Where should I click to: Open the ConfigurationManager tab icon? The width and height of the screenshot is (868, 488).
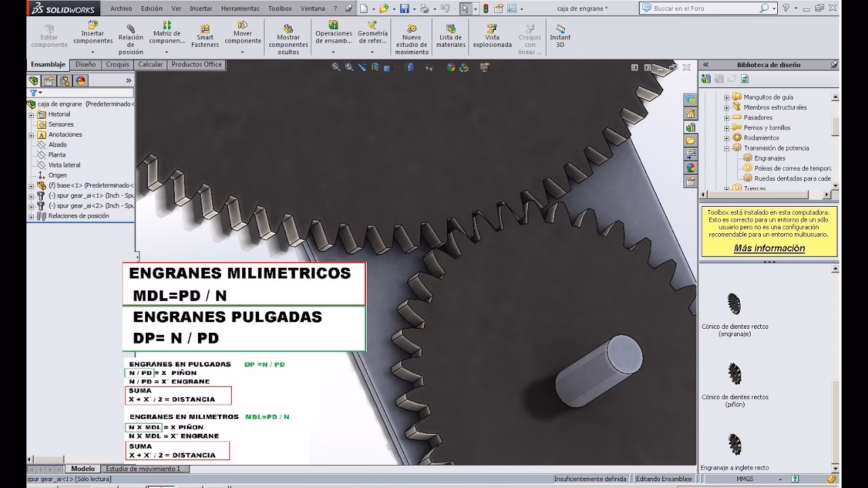tap(65, 81)
